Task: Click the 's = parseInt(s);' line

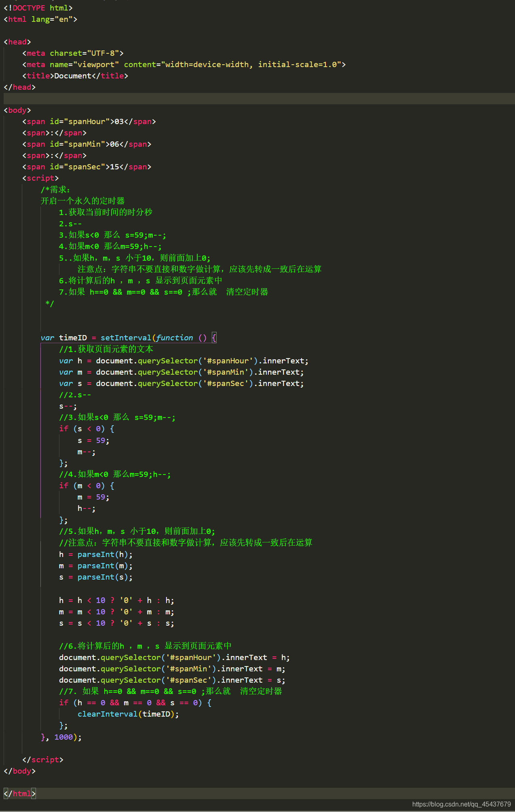Action: pos(96,577)
